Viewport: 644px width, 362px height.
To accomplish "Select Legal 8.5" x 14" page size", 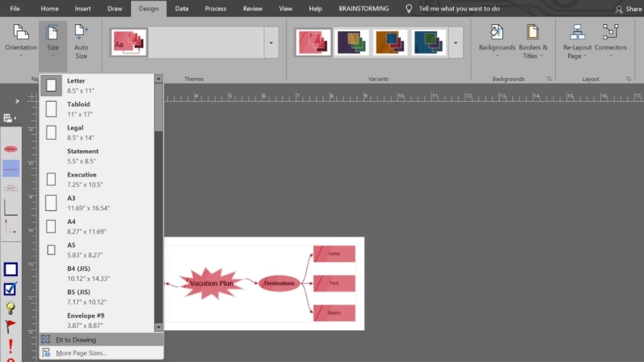I will pyautogui.click(x=97, y=132).
